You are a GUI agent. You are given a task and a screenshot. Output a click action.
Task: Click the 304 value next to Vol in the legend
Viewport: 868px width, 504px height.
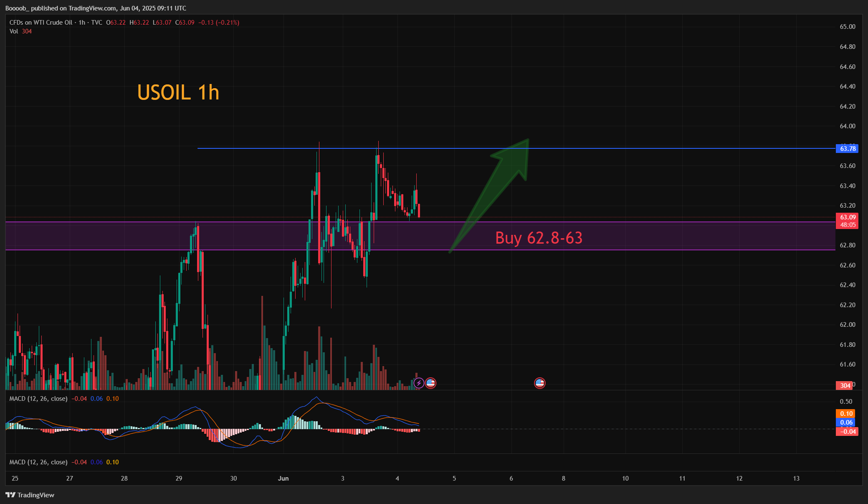[x=27, y=31]
